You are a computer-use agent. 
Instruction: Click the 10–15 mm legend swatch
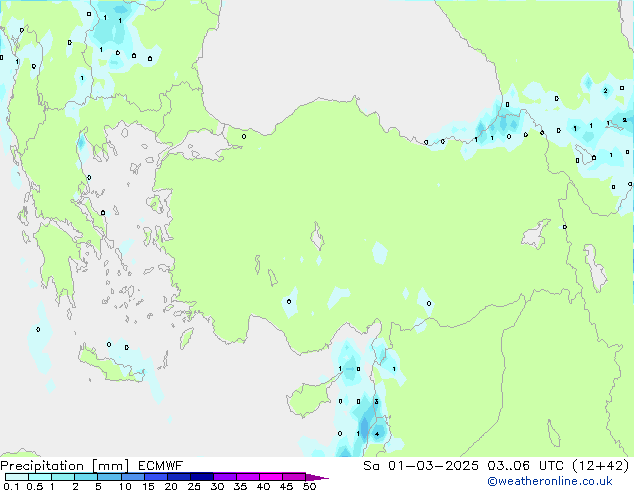click(x=132, y=477)
